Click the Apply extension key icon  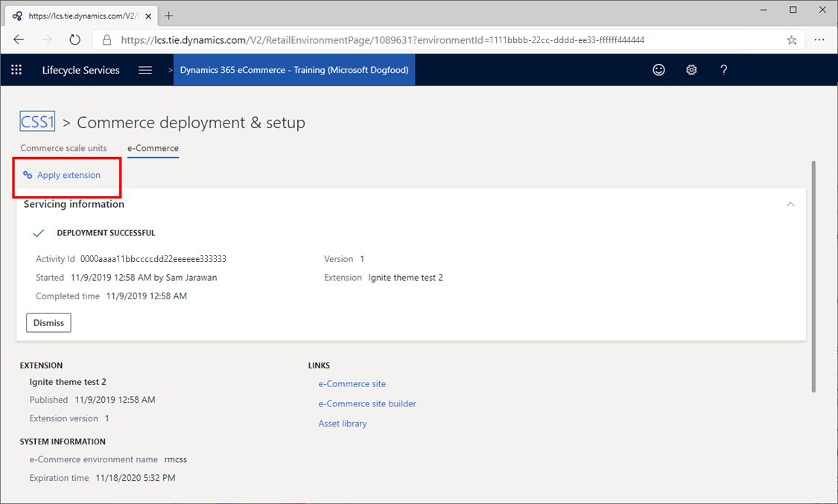[x=28, y=174]
